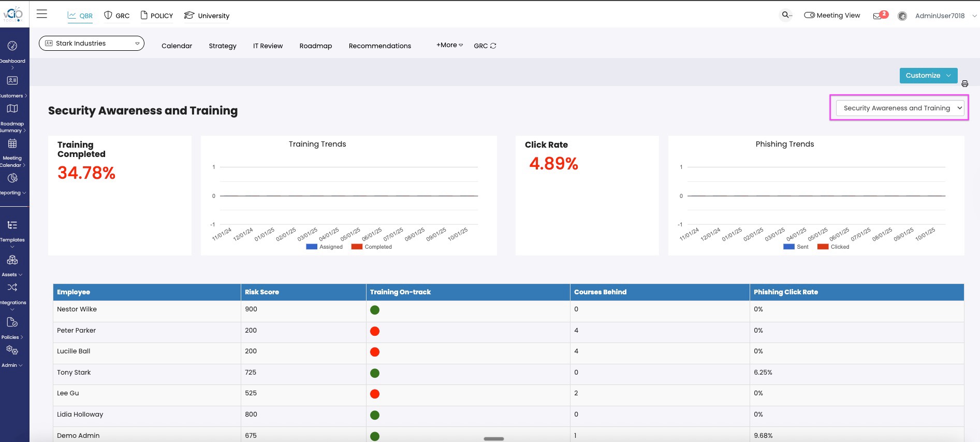Open Roadmap Summary sidebar icon
Image resolution: width=980 pixels, height=442 pixels.
(x=12, y=108)
